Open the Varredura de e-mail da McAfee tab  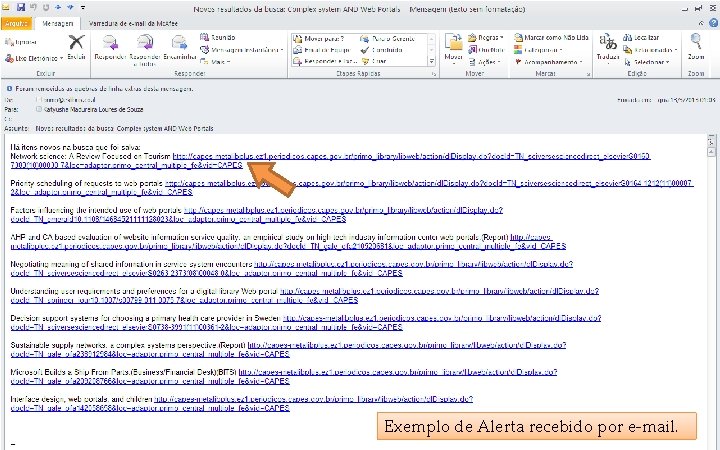133,23
